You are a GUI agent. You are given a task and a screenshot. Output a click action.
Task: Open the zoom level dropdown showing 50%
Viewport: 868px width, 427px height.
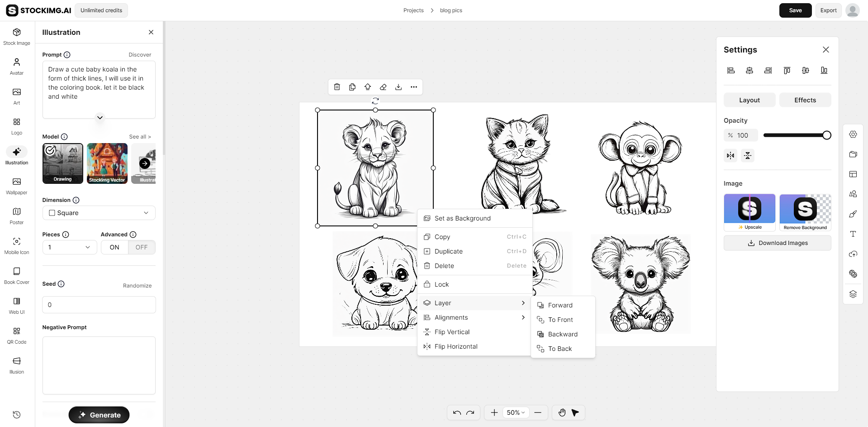click(515, 413)
